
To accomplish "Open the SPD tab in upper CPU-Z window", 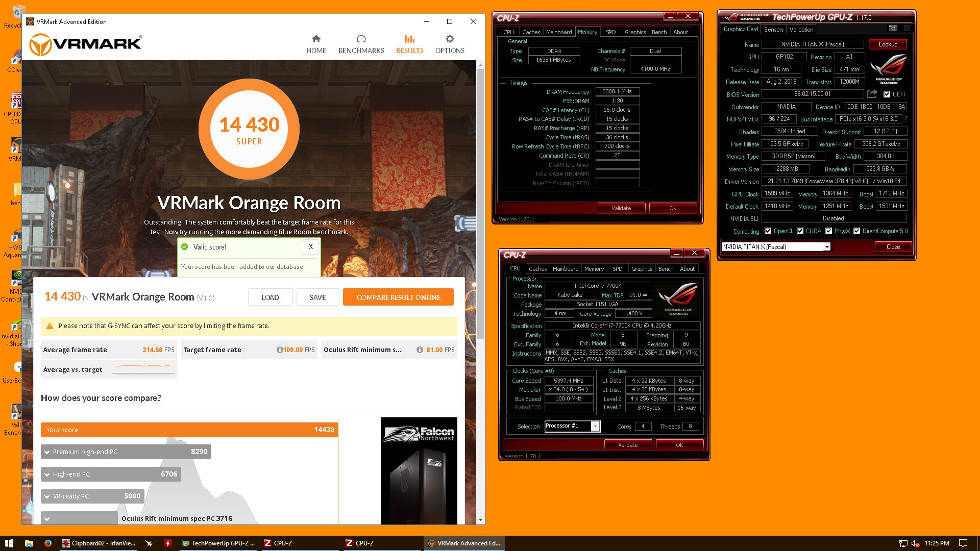I will (610, 32).
